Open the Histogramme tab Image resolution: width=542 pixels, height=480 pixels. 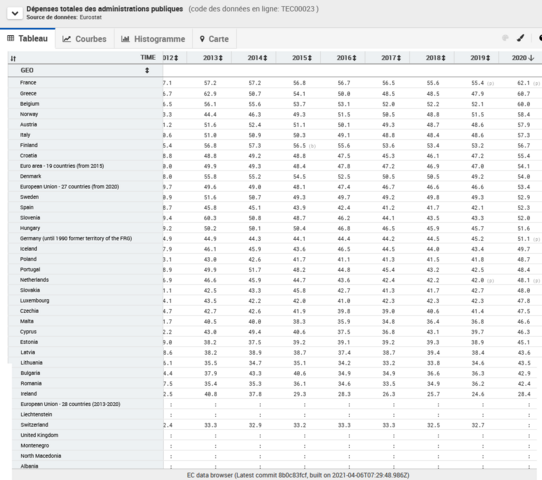(x=153, y=39)
